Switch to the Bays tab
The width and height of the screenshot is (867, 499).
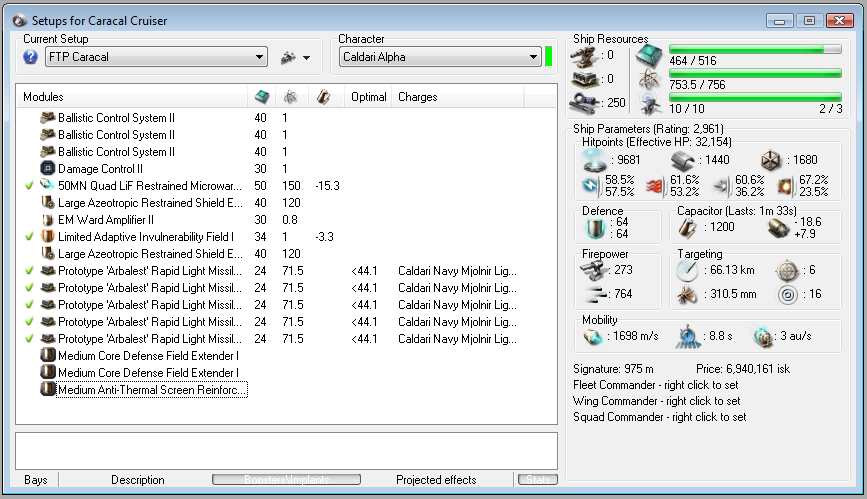pos(36,480)
